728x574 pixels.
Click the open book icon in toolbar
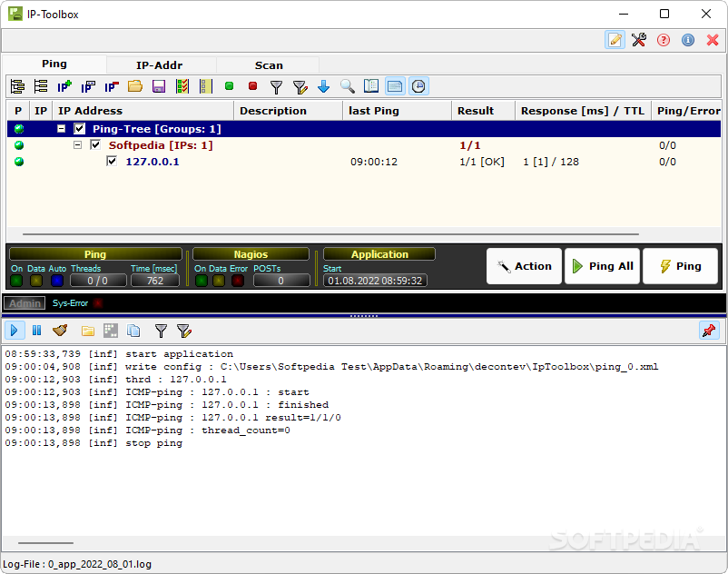coord(371,86)
